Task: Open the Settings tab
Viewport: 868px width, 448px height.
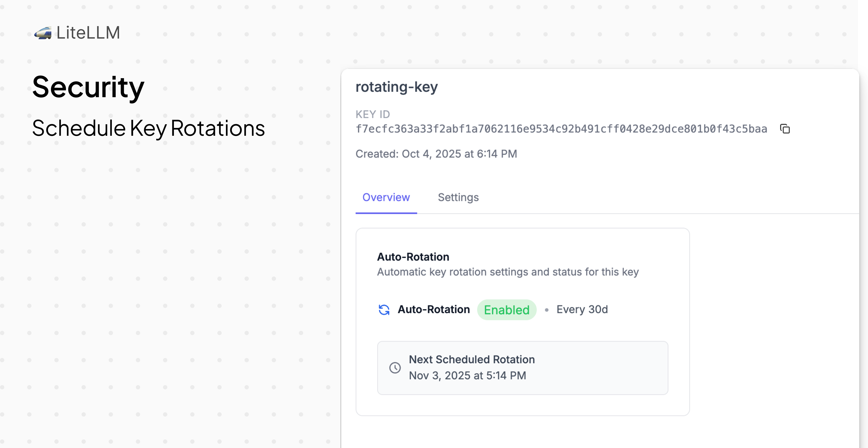Action: coord(458,197)
